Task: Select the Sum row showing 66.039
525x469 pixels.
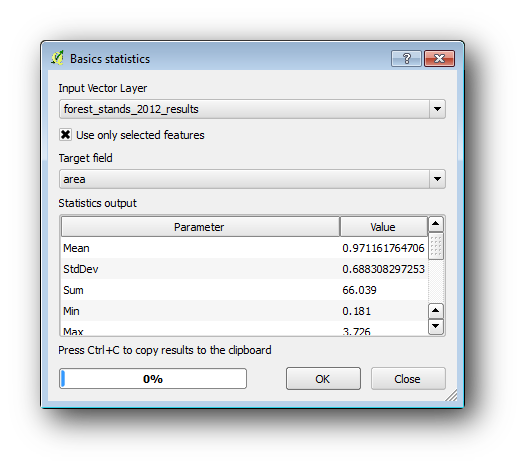Action: (244, 290)
